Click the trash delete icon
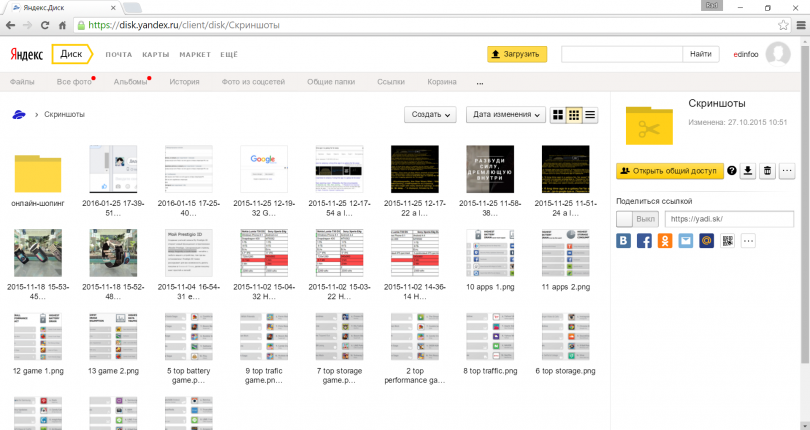Screen dimensions: 810x430 767,171
